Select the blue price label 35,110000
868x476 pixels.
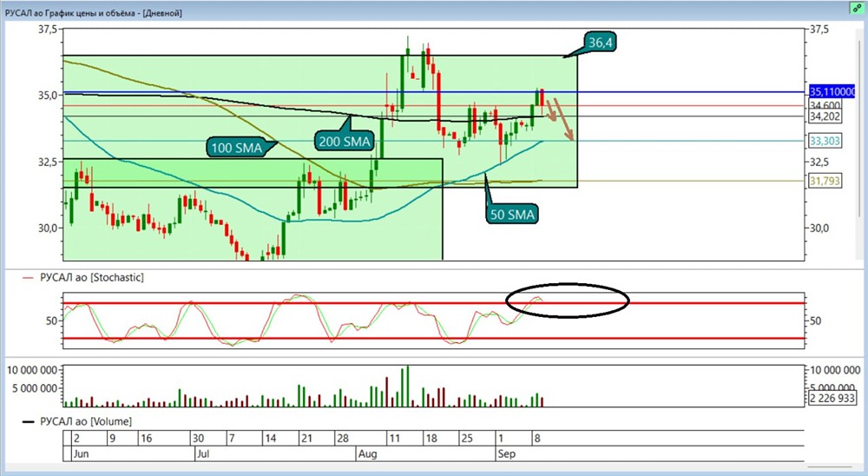(x=832, y=91)
